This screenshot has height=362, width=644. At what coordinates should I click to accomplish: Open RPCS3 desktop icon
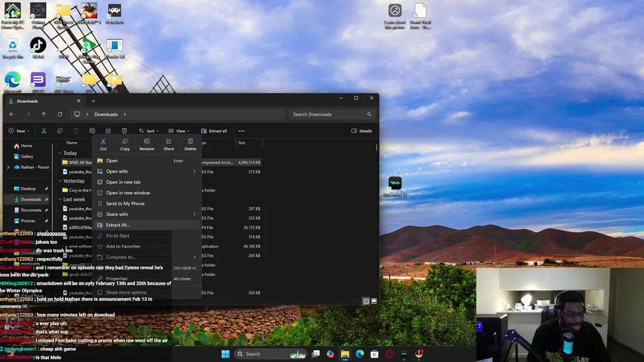(x=38, y=83)
